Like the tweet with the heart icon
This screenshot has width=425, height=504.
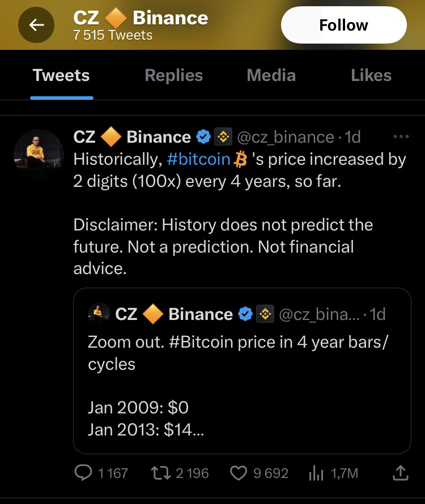click(x=239, y=473)
